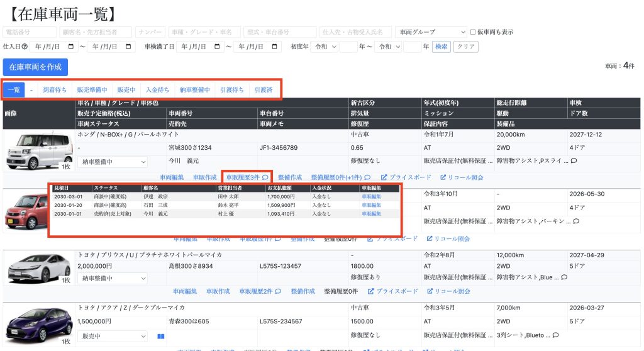Focus the 電話番号 search input field

30,32
